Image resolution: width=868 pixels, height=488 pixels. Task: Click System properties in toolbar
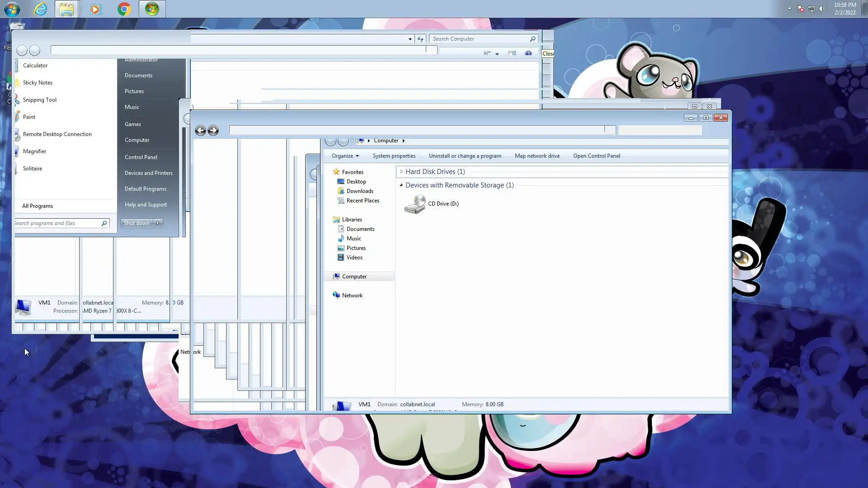(394, 156)
